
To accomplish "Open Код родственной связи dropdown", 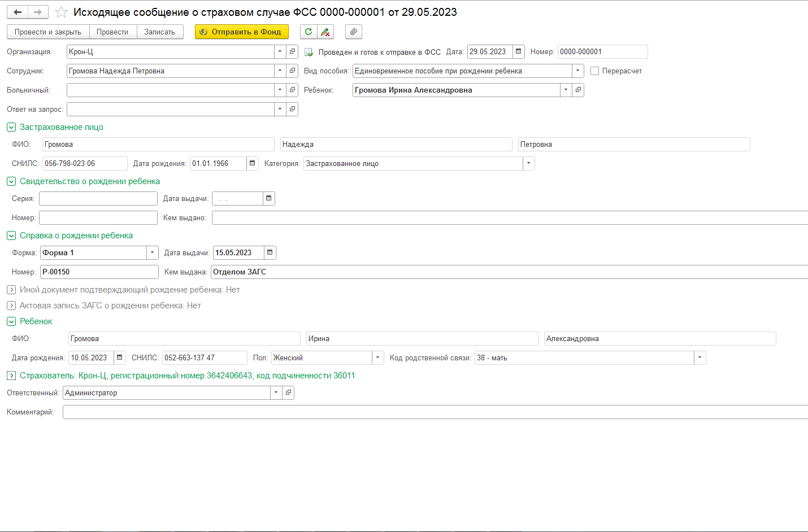I will [x=700, y=357].
